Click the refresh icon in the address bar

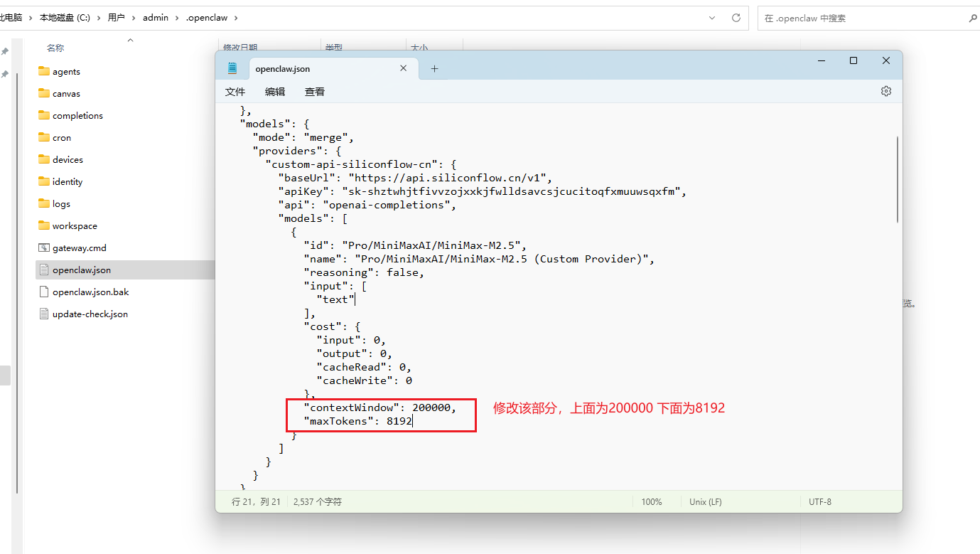(735, 17)
